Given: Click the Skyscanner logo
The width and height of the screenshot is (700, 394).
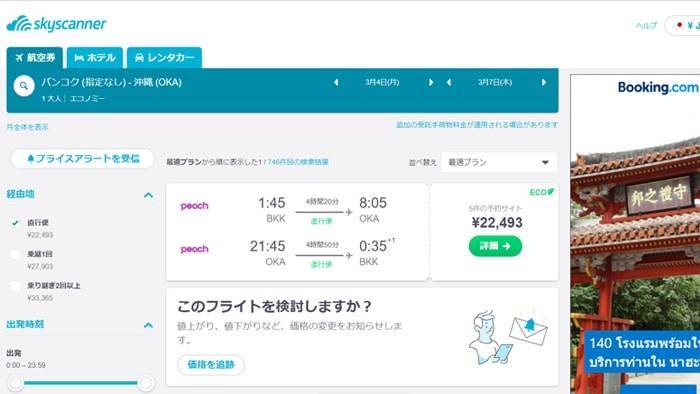Looking at the screenshot, I should (x=57, y=24).
